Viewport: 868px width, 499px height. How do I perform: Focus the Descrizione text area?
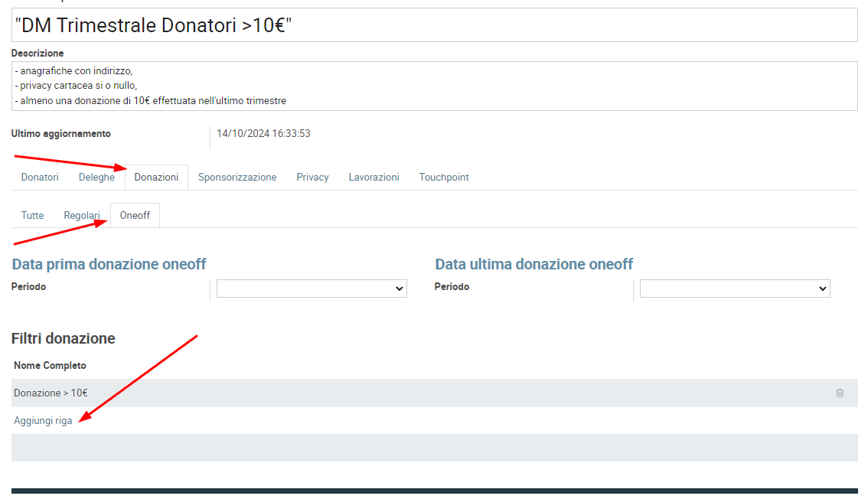coord(434,86)
